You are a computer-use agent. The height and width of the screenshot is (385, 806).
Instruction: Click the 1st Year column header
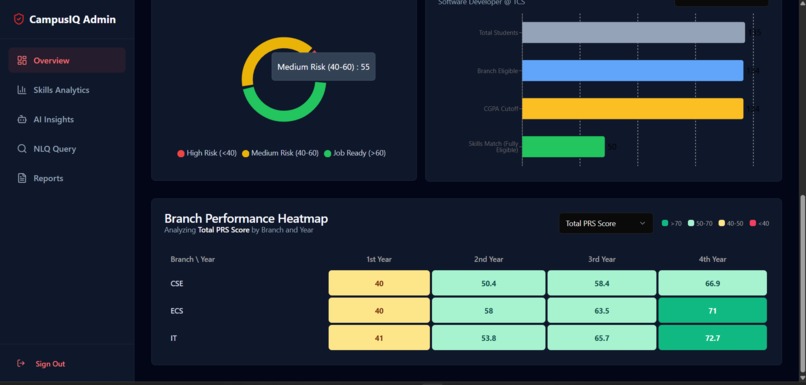[379, 259]
